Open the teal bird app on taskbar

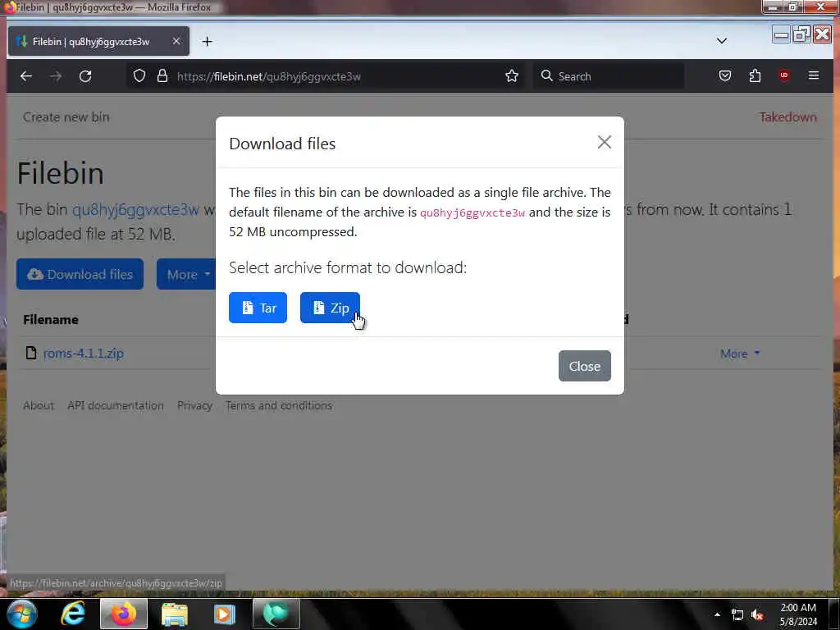pyautogui.click(x=276, y=614)
